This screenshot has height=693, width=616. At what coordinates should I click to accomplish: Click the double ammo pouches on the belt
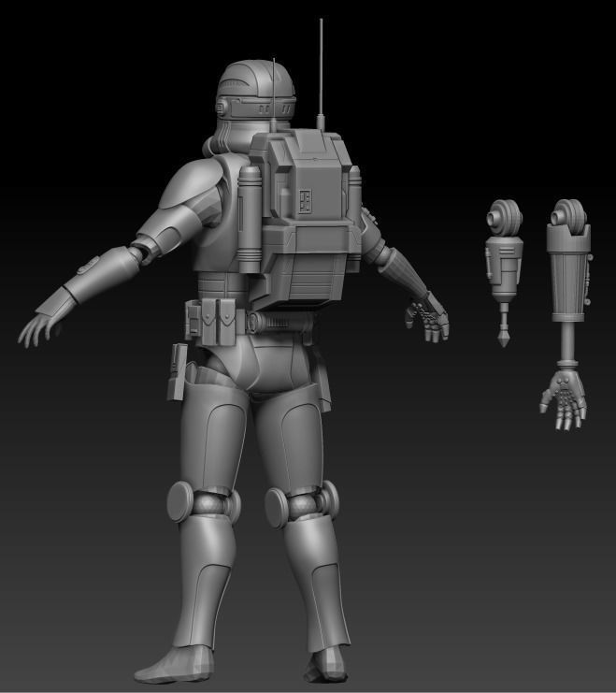[x=219, y=322]
